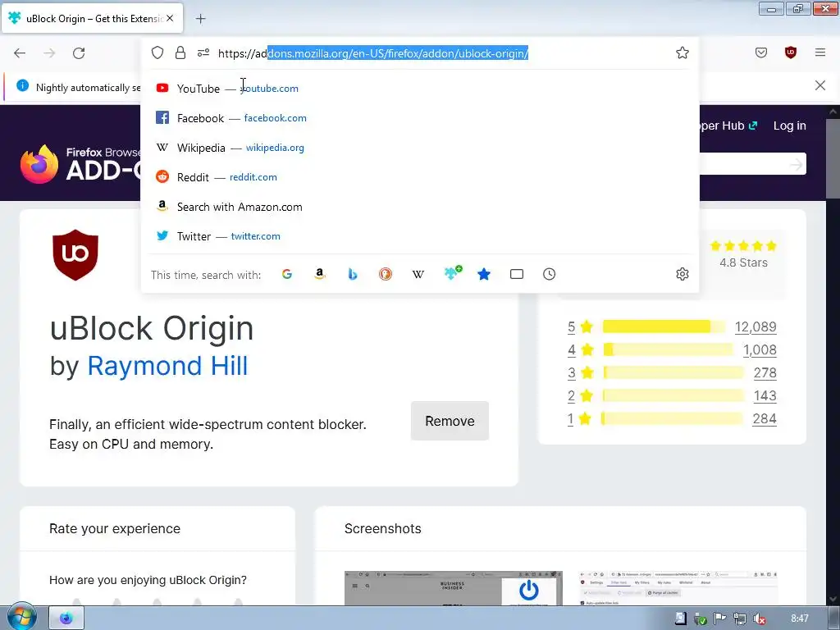Switch to uBlock Origin browser tab
840x630 pixels.
(x=92, y=18)
